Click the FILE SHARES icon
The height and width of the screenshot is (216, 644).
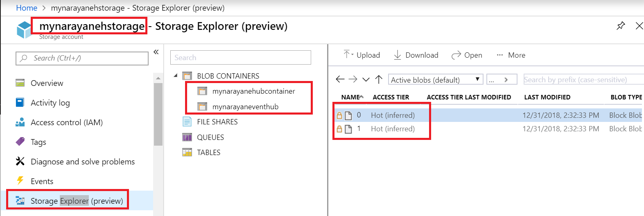tap(187, 122)
